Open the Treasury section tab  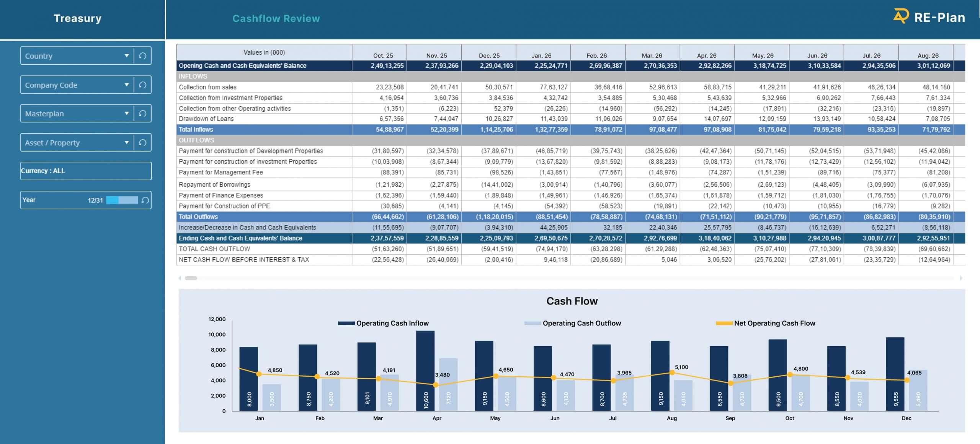pos(78,18)
